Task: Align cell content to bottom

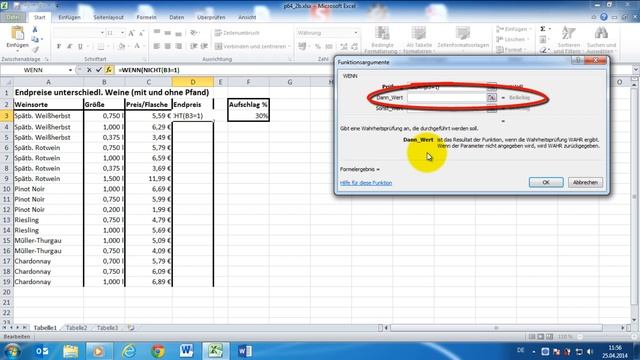Action: tap(178, 33)
